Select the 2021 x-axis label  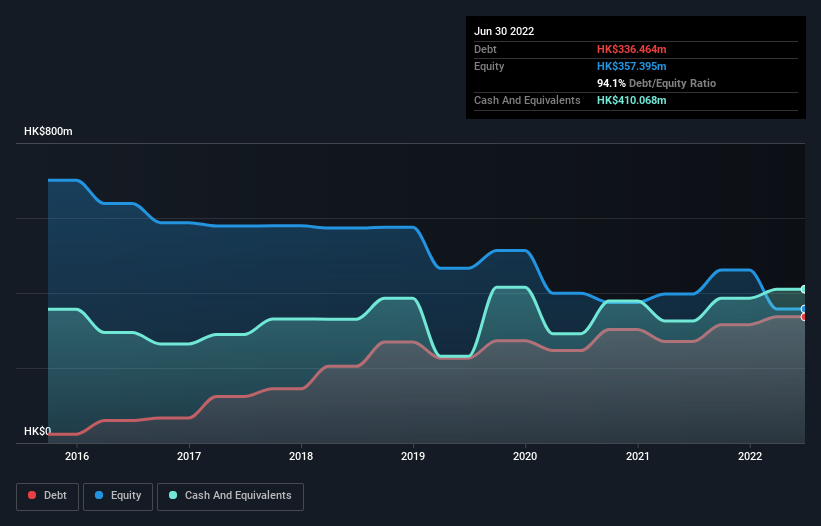pyautogui.click(x=638, y=456)
